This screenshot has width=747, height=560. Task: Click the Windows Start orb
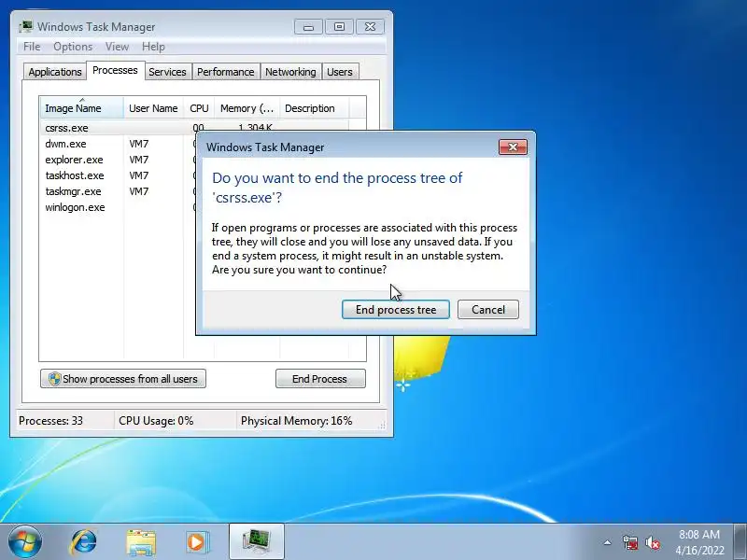tap(25, 541)
